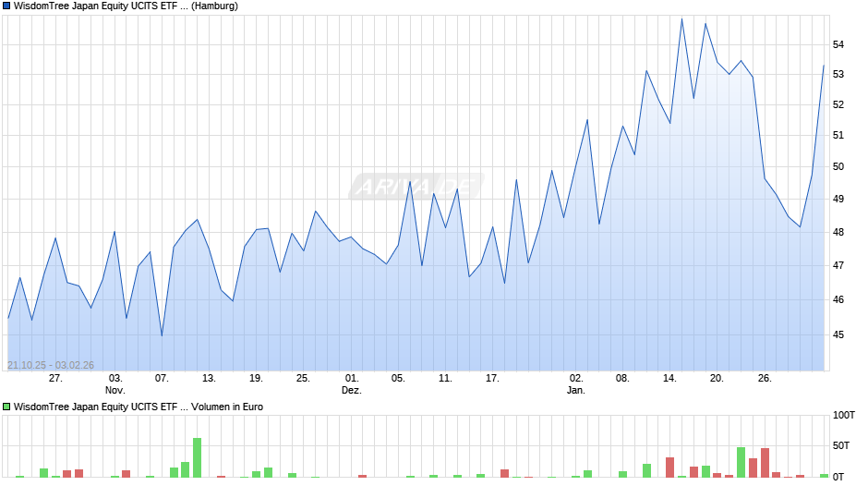Click the month label 'Dez.'
868x486 pixels.
pos(352,390)
